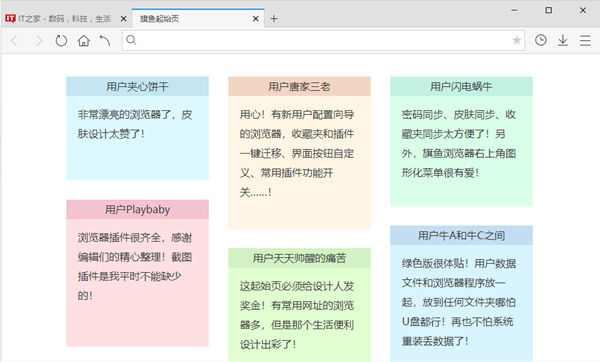Click the IT之家 favicon in first tab
The width and height of the screenshot is (600, 362).
point(10,18)
